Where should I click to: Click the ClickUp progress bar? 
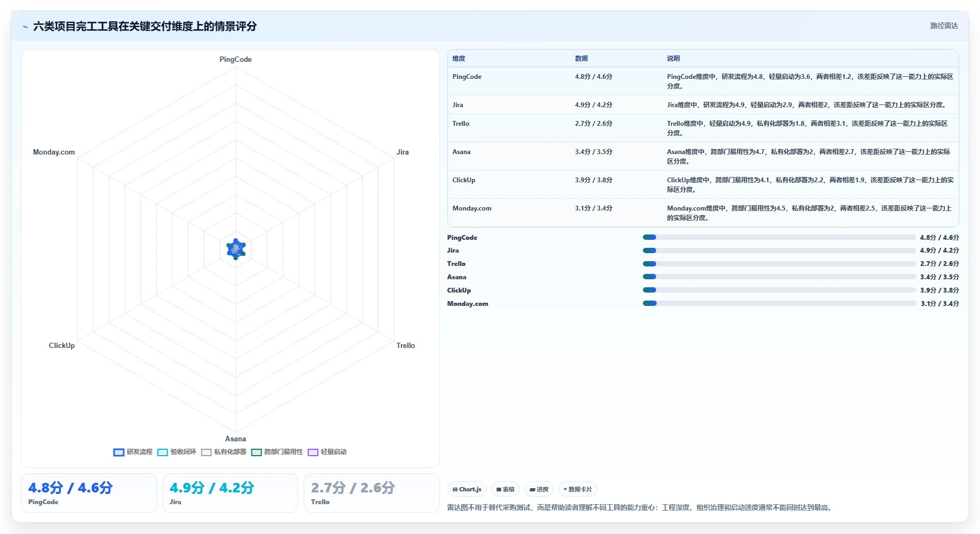pos(779,290)
